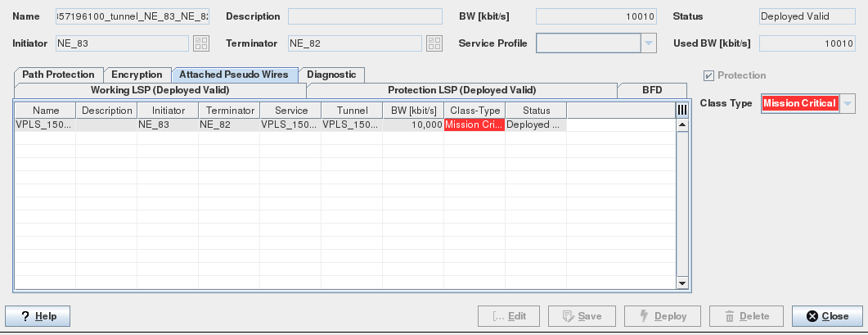
Task: Toggle the Protection checkbox
Action: click(708, 75)
